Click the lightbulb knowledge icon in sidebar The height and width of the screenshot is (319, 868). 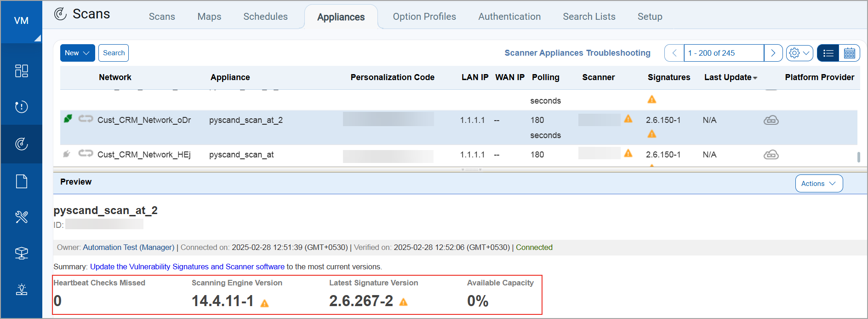click(x=22, y=289)
